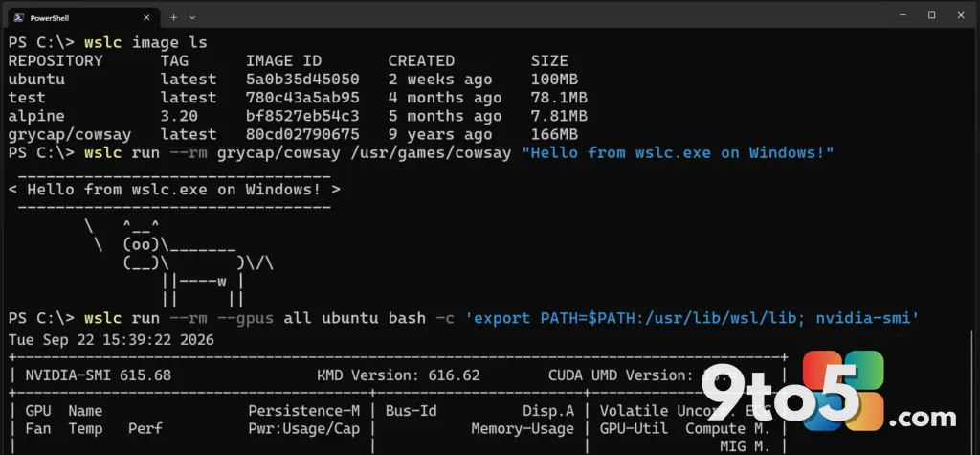Viewport: 980px width, 455px height.
Task: Click the 'GPU-Util' column label
Action: (x=634, y=429)
